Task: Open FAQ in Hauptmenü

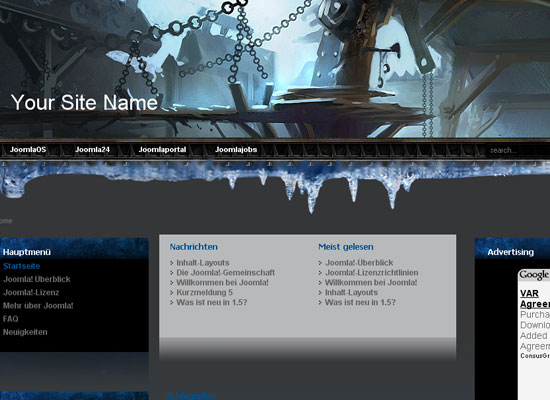Action: 11,319
